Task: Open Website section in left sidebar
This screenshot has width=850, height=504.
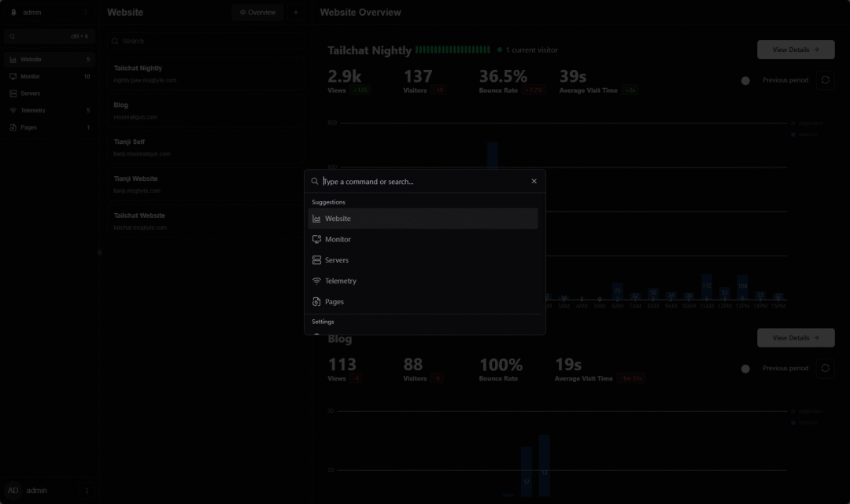Action: (50, 60)
